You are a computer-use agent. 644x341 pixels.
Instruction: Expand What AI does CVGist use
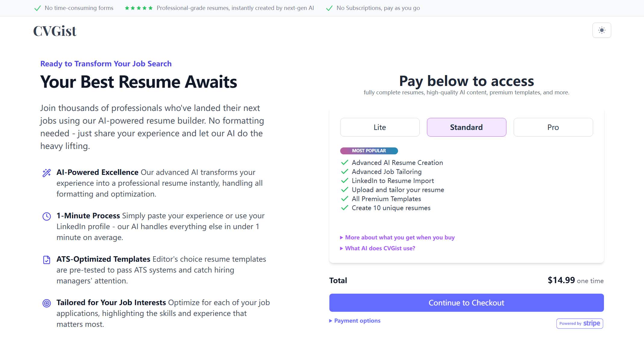380,248
